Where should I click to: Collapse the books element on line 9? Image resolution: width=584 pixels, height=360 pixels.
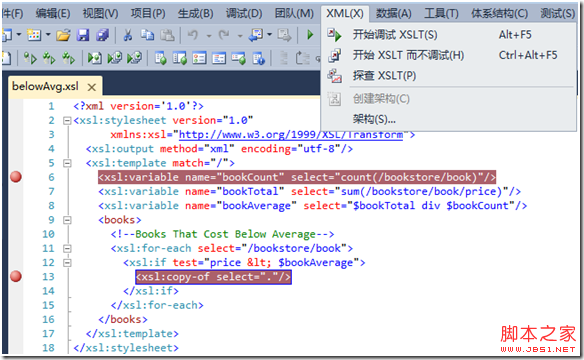(x=67, y=220)
